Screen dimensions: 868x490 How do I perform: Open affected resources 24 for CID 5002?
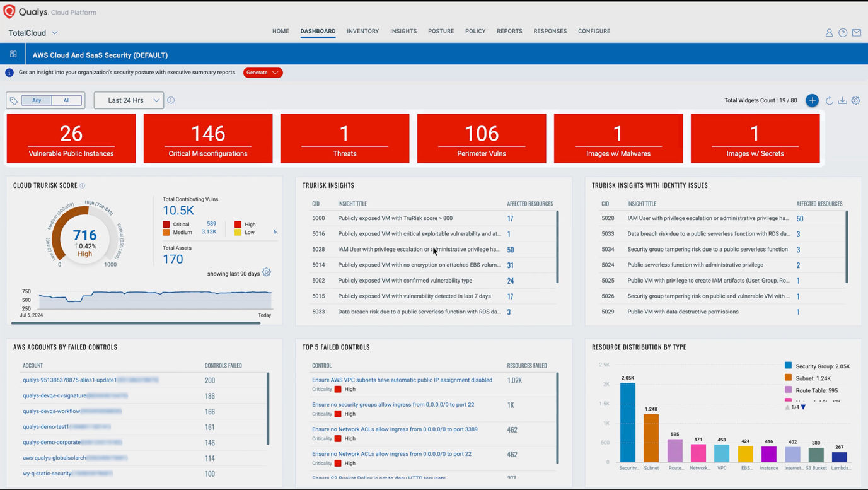click(510, 281)
